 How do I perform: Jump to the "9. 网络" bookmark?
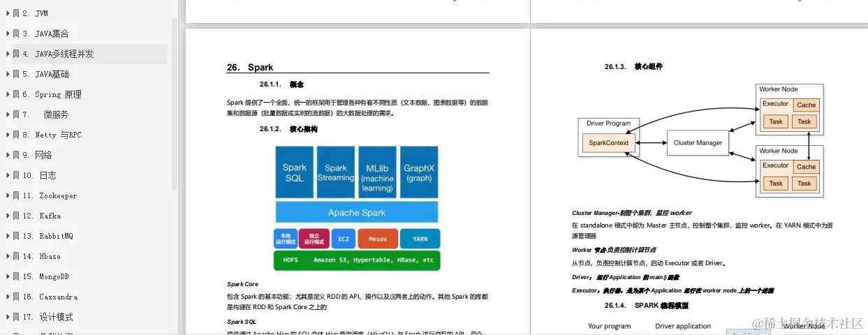click(x=37, y=155)
